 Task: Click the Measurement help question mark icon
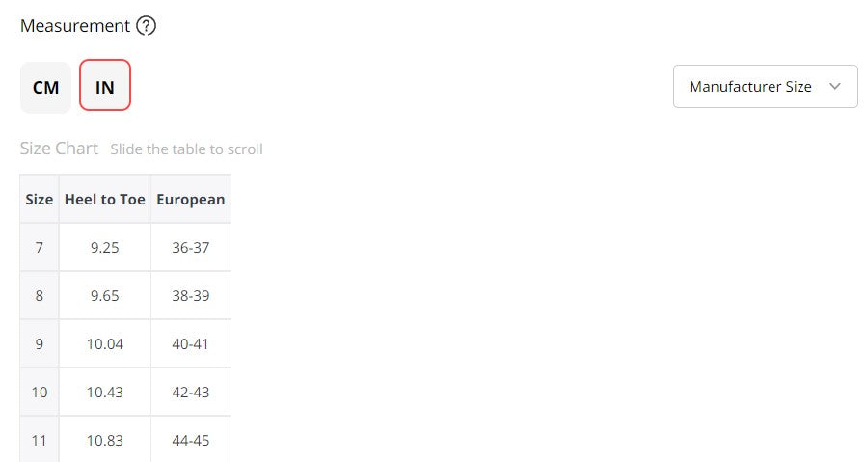point(146,26)
